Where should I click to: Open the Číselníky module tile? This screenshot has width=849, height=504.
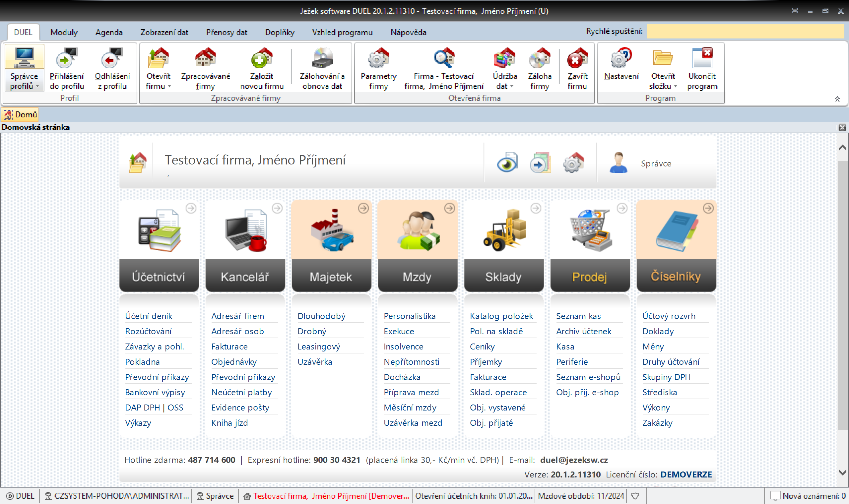point(677,246)
